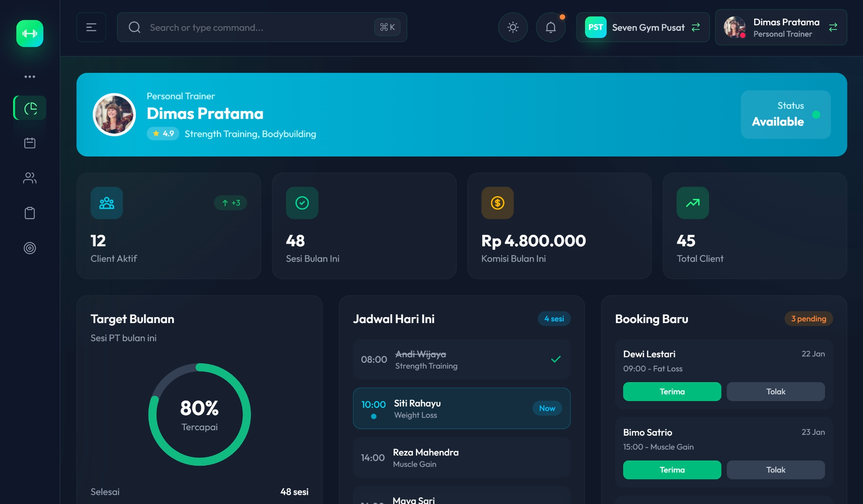Click the 3 pending badge
863x504 pixels.
point(809,319)
